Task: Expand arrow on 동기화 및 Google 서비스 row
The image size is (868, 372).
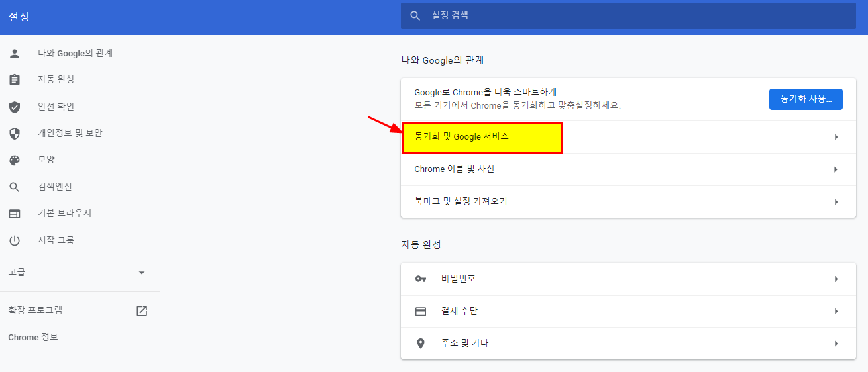Action: click(836, 137)
